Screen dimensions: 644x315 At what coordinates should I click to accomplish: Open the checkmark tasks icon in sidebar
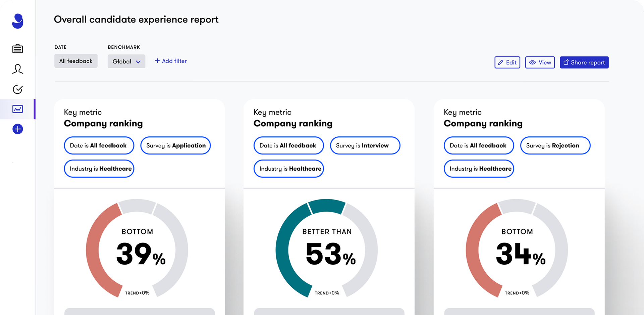[18, 89]
